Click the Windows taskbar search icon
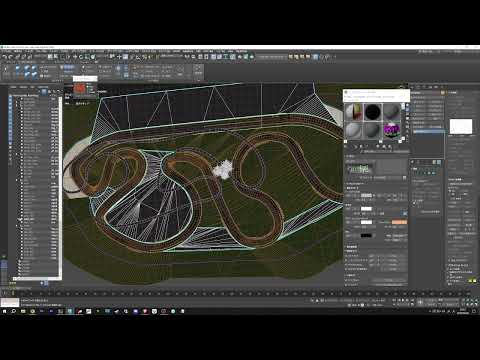The width and height of the screenshot is (480, 360). [x=14, y=311]
